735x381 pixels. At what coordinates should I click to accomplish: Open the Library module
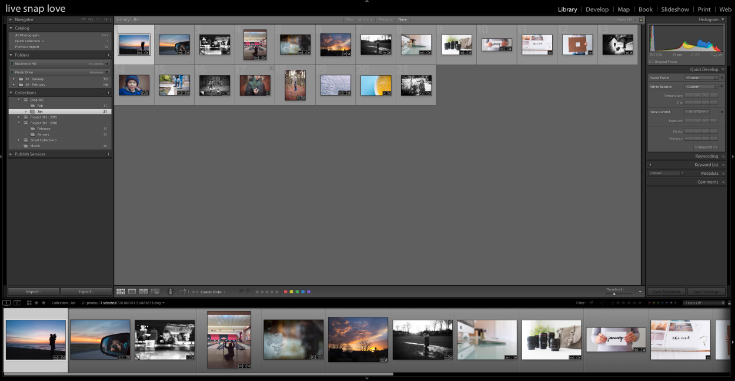click(567, 9)
